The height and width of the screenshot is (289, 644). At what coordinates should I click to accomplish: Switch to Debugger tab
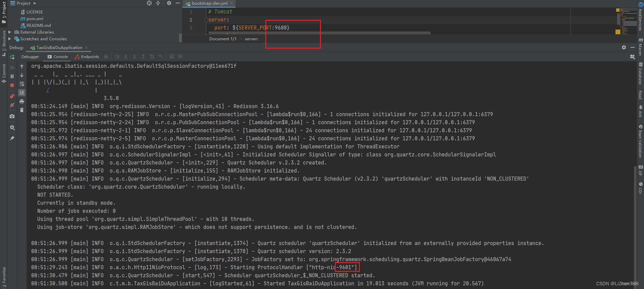30,57
